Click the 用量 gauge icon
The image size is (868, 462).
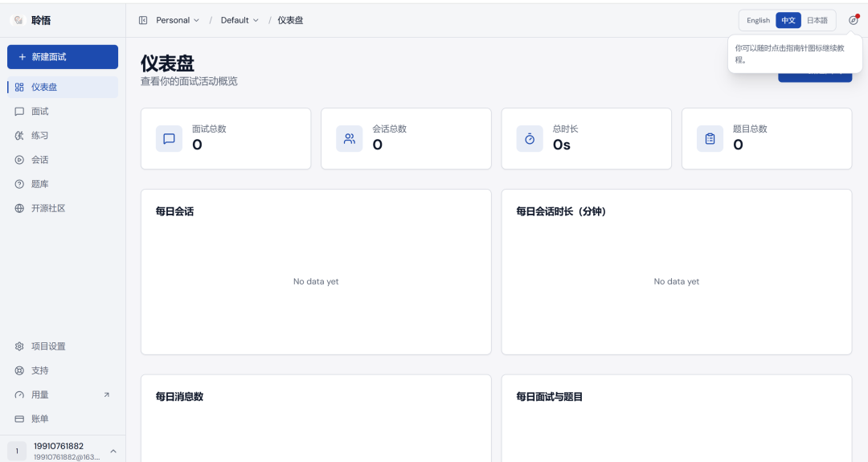pos(19,395)
